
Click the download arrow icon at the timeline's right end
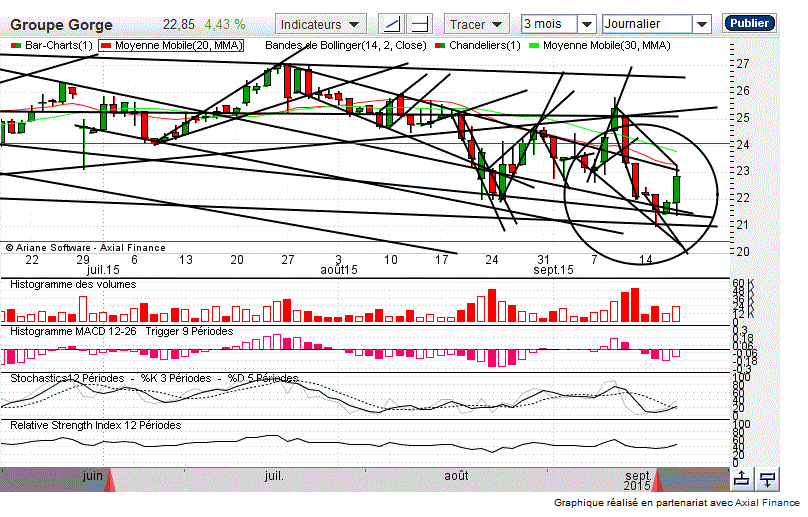click(x=767, y=479)
